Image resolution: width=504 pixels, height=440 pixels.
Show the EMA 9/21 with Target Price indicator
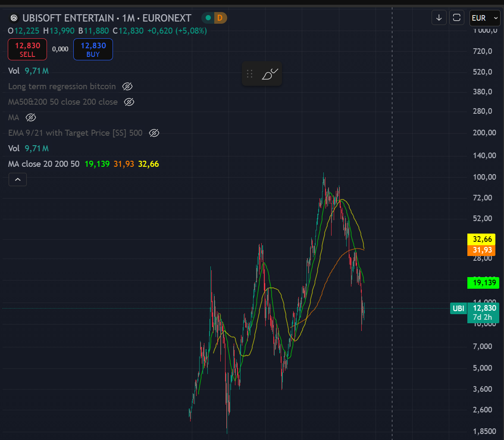coord(154,133)
